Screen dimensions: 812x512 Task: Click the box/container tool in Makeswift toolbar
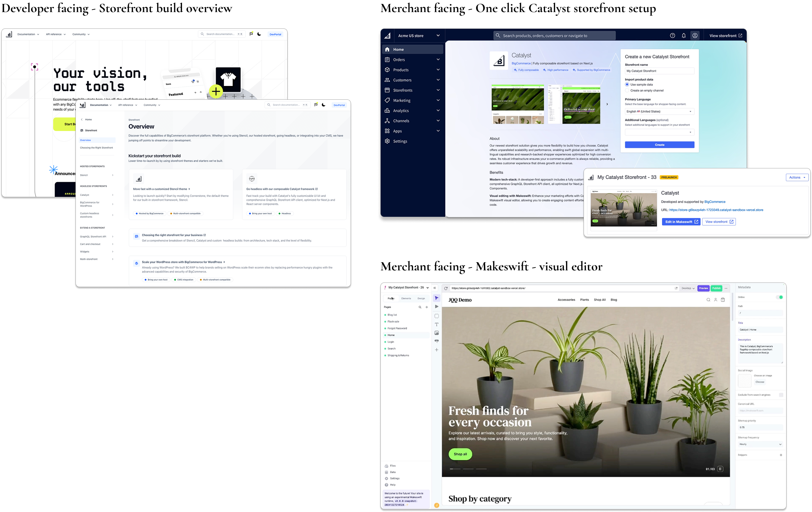coord(437,316)
